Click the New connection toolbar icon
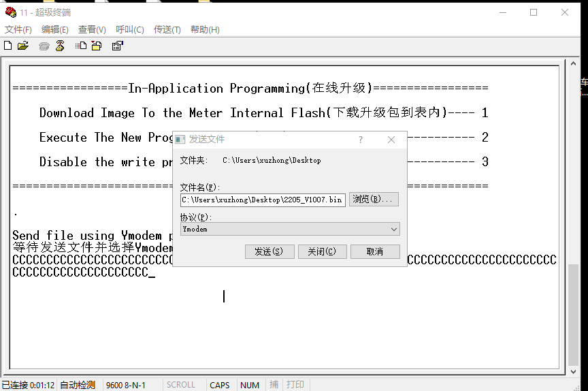The image size is (588, 391). (x=8, y=46)
